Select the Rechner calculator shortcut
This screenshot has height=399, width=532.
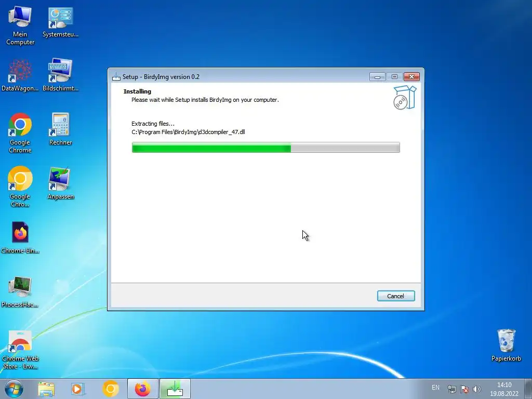coord(60,129)
